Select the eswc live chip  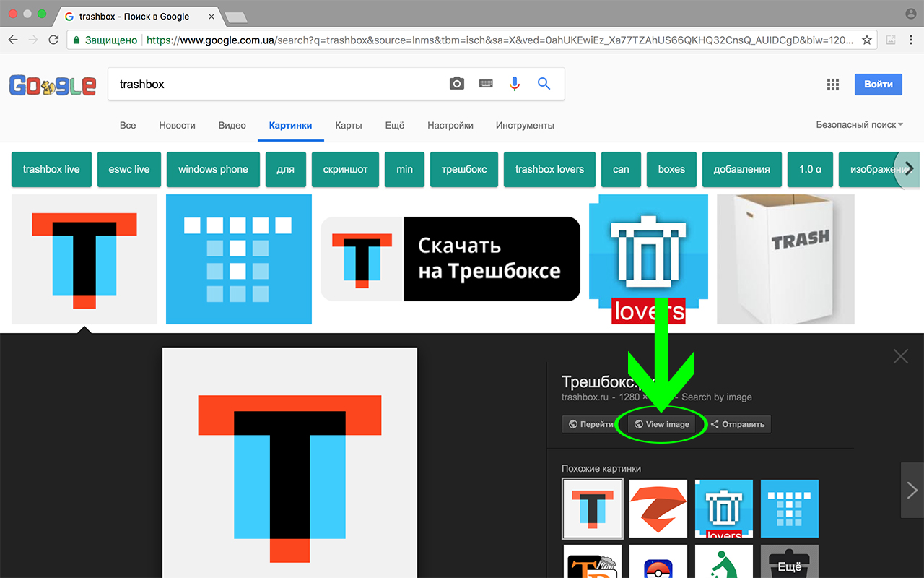[129, 169]
